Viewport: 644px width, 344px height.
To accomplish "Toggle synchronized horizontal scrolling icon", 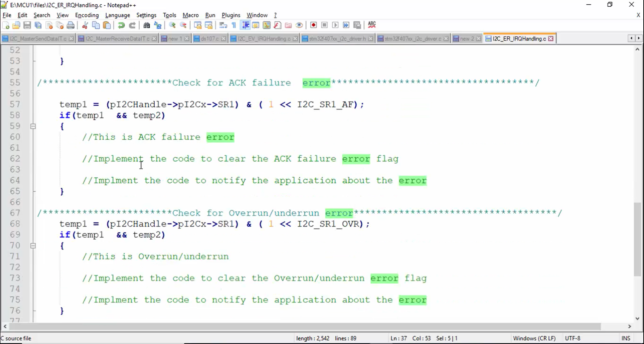I will [208, 25].
